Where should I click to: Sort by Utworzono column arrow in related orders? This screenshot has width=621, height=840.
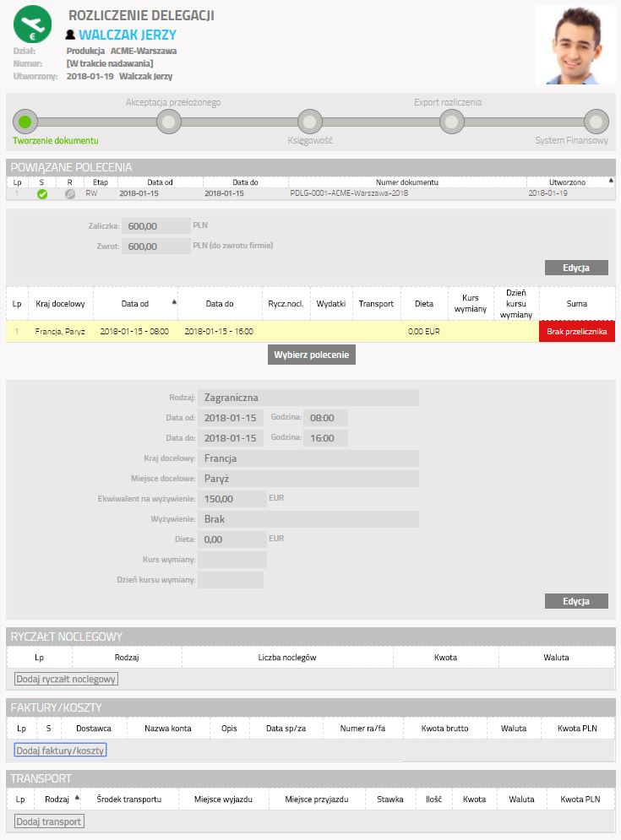coord(611,181)
